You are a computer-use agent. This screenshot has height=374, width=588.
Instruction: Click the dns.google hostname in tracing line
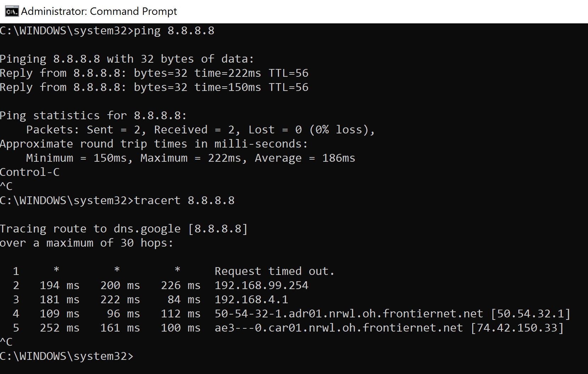pos(147,229)
